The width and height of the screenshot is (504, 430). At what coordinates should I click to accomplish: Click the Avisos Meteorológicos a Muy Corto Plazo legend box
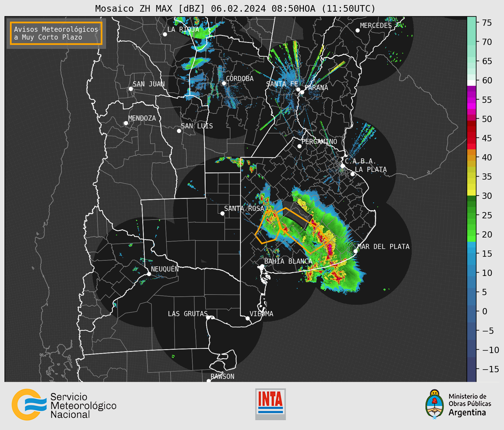(x=56, y=33)
